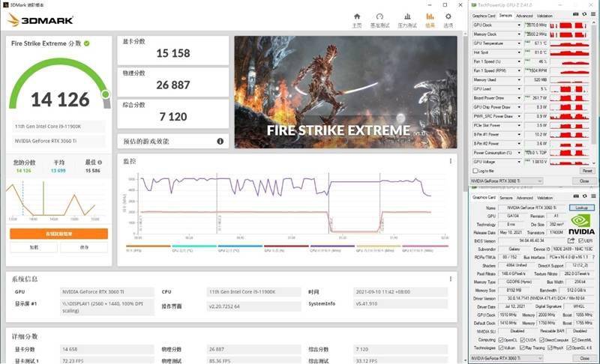Viewport: 600px width, 364px height.
Task: Open the hamburger menu in the GPU-Z Sensors window
Action: (x=593, y=14)
